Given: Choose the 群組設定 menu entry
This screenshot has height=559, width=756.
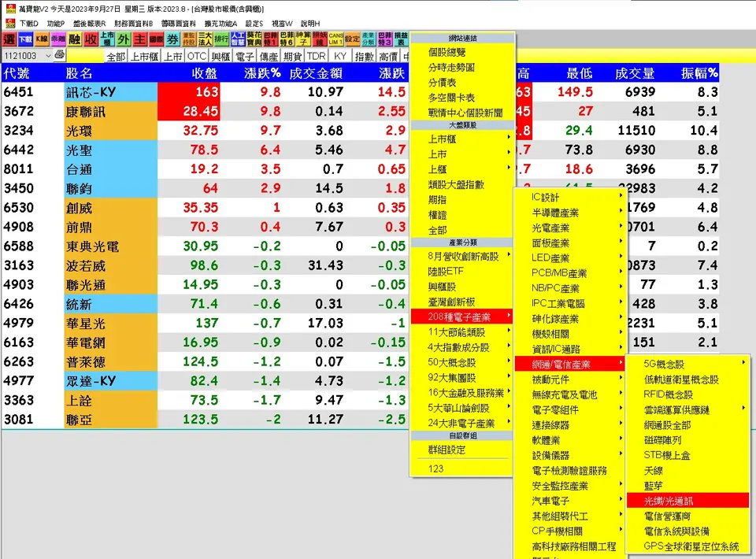Looking at the screenshot, I should 461,450.
